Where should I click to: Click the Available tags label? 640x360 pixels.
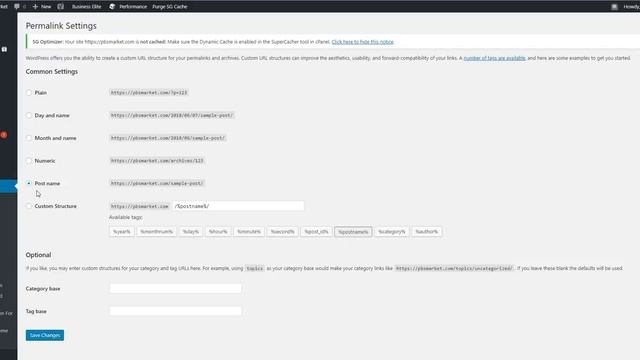tap(126, 217)
